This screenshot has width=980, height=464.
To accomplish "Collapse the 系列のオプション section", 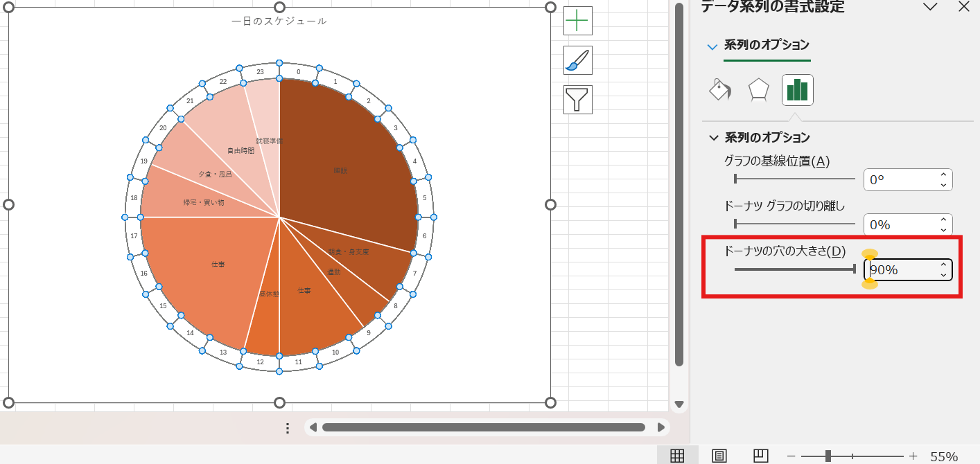I will (714, 138).
